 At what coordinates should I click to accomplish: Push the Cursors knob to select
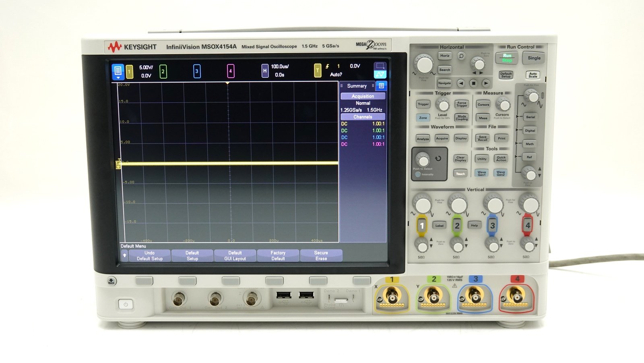503,106
